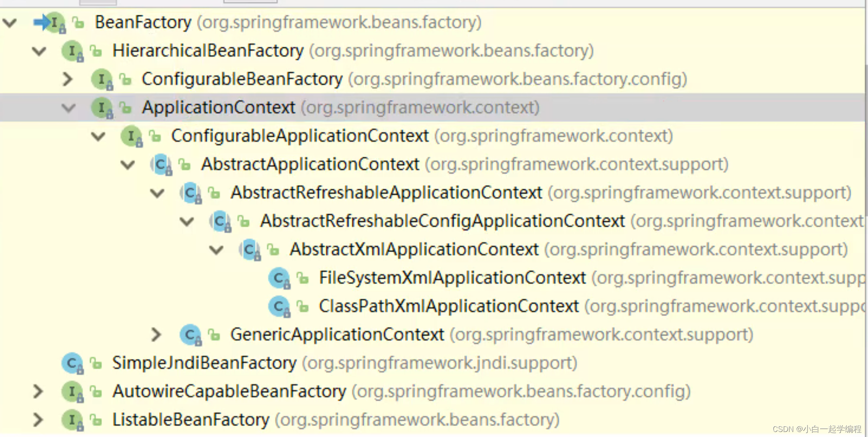The image size is (868, 437).
Task: Click the public-access icon beside ConfigurableApplicationContext
Action: (x=155, y=136)
